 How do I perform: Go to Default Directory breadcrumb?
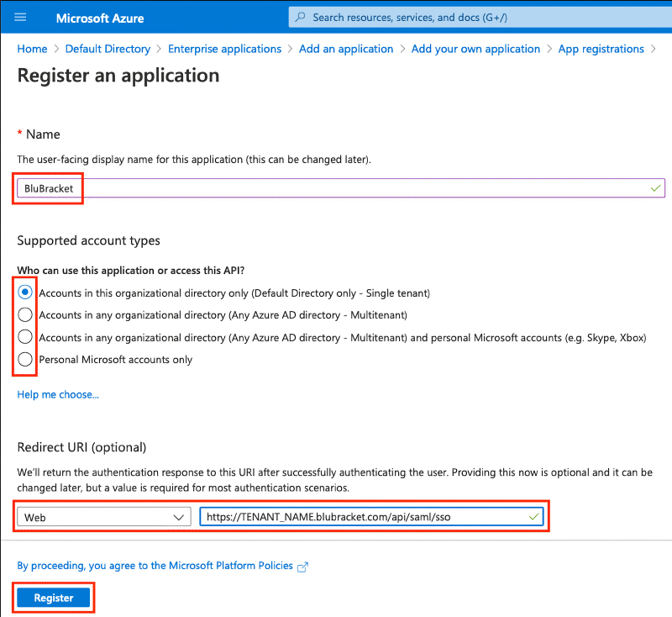108,49
